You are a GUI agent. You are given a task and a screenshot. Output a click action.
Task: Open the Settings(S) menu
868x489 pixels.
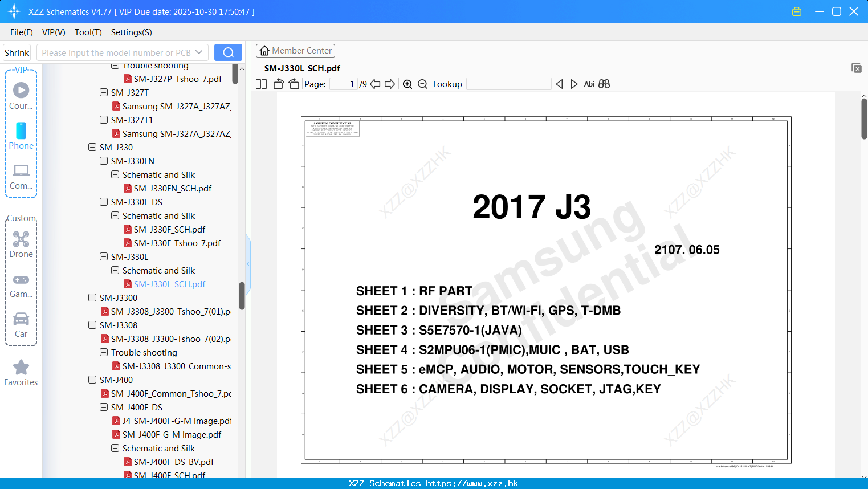click(132, 32)
